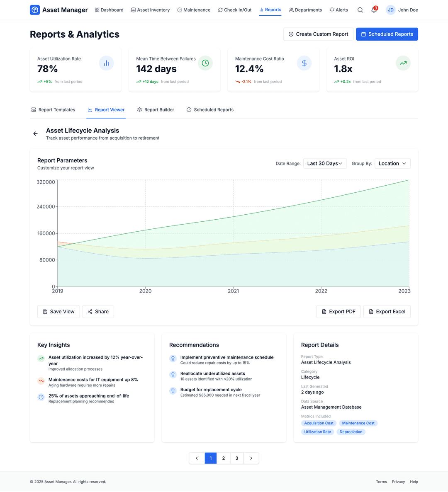Open the JD profile avatar
The width and height of the screenshot is (448, 492).
click(390, 10)
